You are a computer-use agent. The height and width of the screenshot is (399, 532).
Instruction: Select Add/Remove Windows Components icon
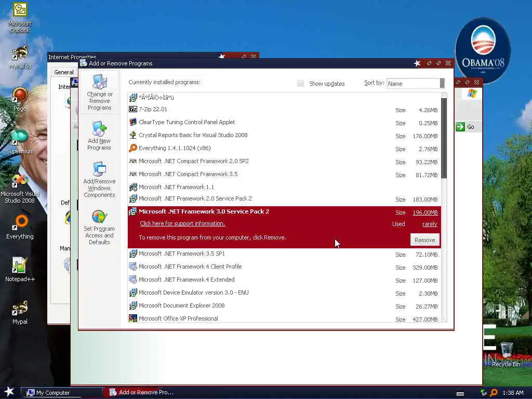pyautogui.click(x=99, y=179)
